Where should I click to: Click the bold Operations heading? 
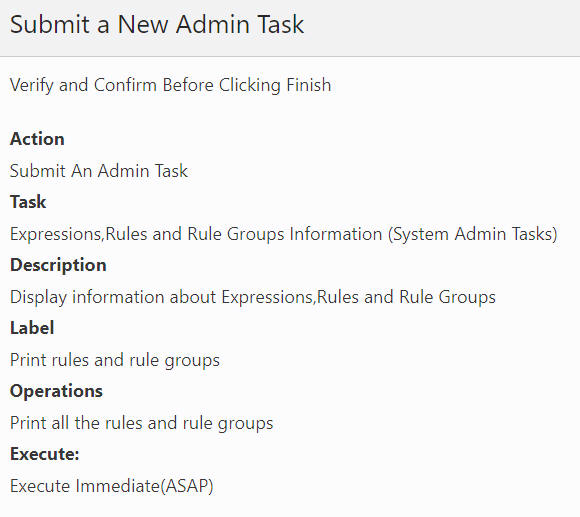56,391
